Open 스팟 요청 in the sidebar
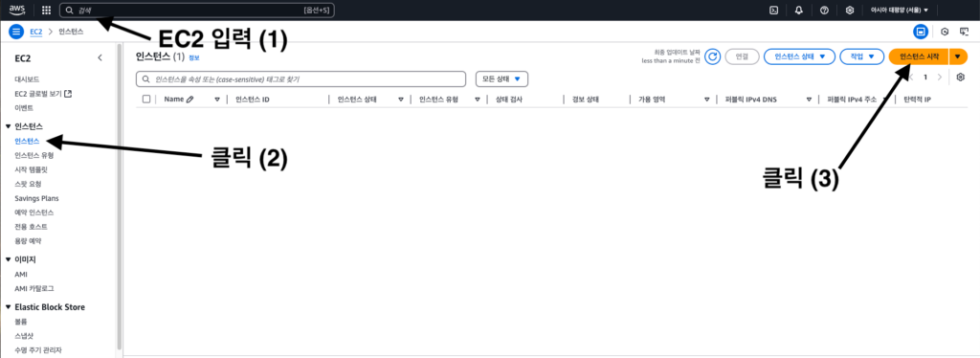 [x=28, y=184]
